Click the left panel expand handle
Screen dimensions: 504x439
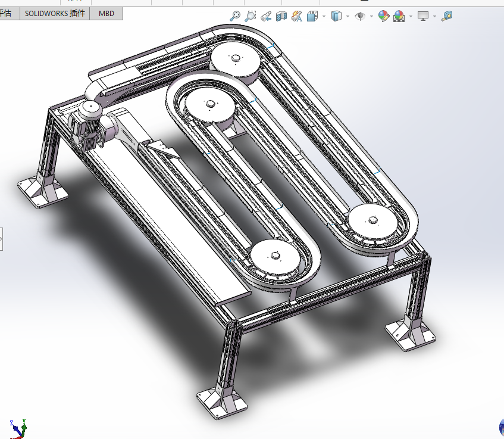pyautogui.click(x=1, y=239)
